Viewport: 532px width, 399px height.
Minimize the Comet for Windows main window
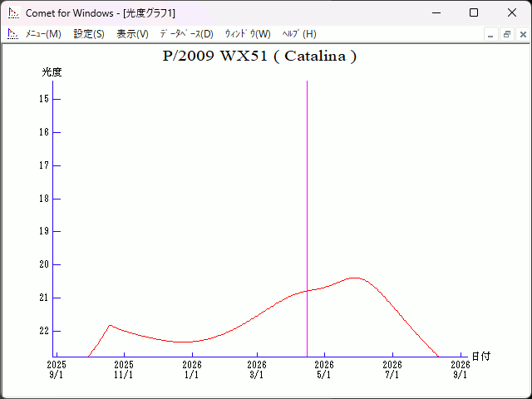click(x=435, y=12)
